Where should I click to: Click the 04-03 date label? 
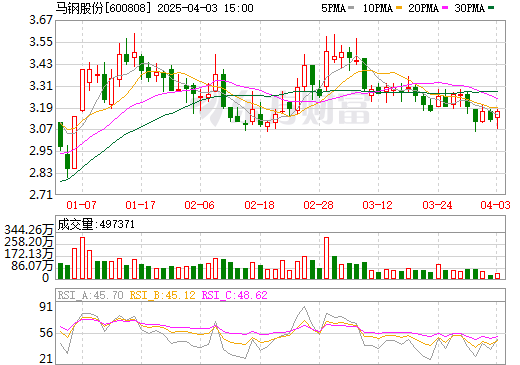click(x=495, y=205)
